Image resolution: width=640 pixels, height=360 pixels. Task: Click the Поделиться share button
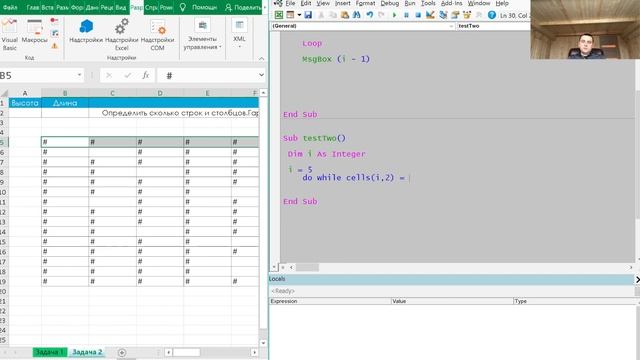click(243, 7)
